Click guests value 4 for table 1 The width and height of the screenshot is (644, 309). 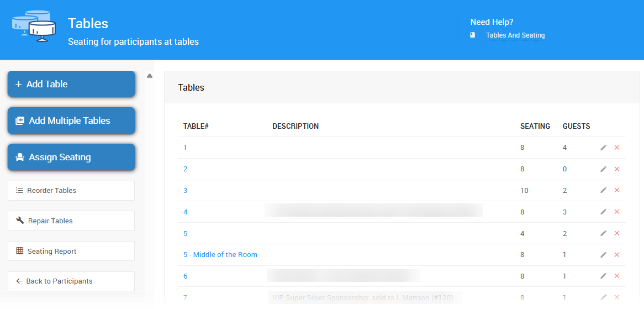[x=564, y=147]
